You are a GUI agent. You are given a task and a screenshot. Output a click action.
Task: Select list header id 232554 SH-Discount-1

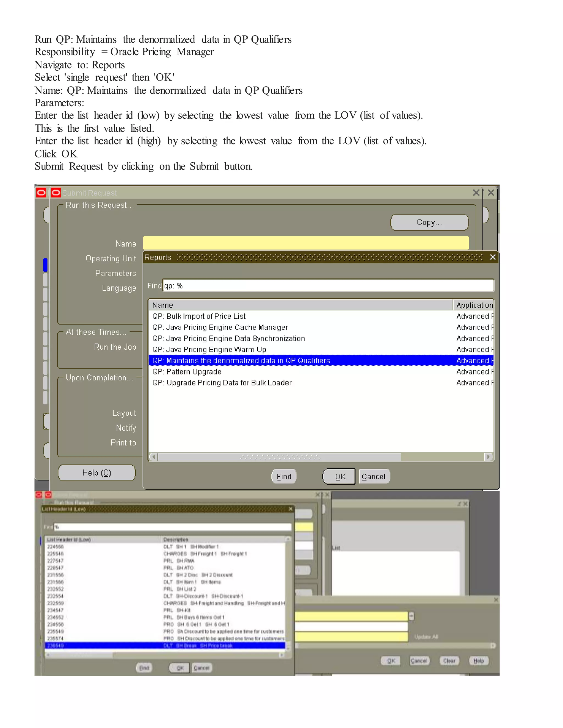click(x=165, y=596)
